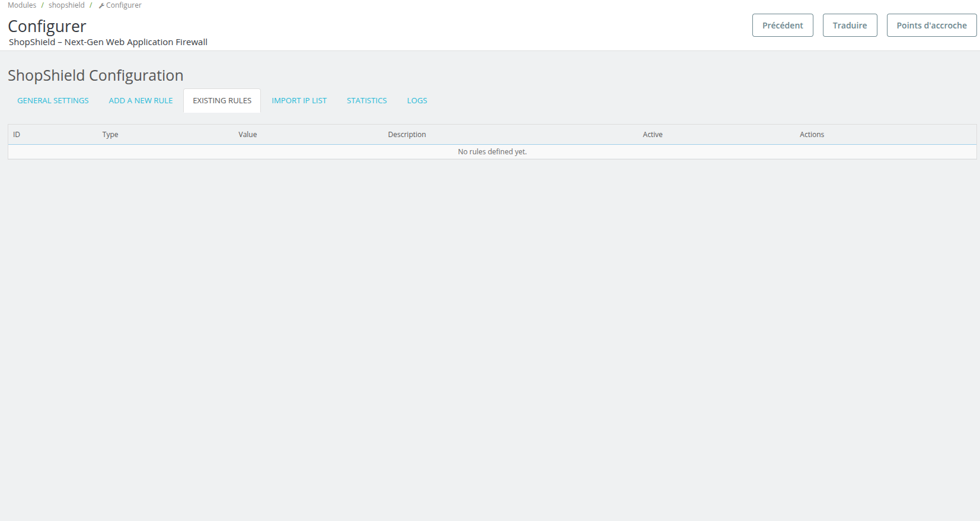Image resolution: width=980 pixels, height=521 pixels.
Task: Click the Description column header
Action: coord(407,135)
